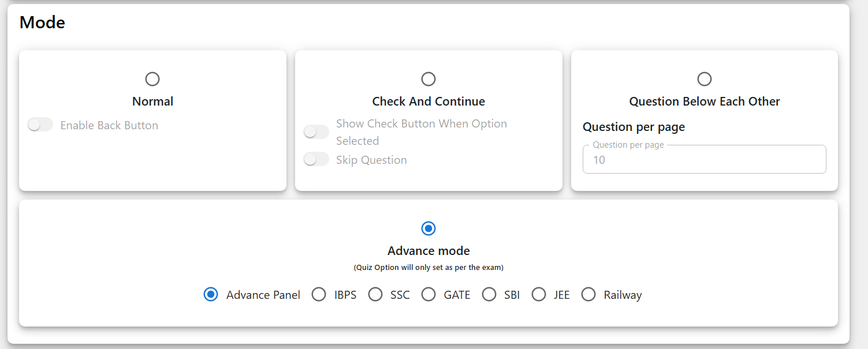The width and height of the screenshot is (868, 349).
Task: Click the Railway label text
Action: 623,295
